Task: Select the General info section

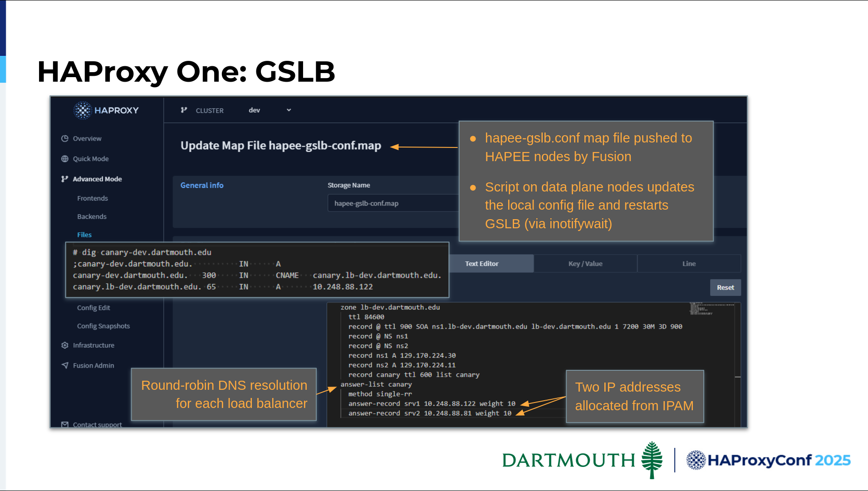Action: coord(202,185)
